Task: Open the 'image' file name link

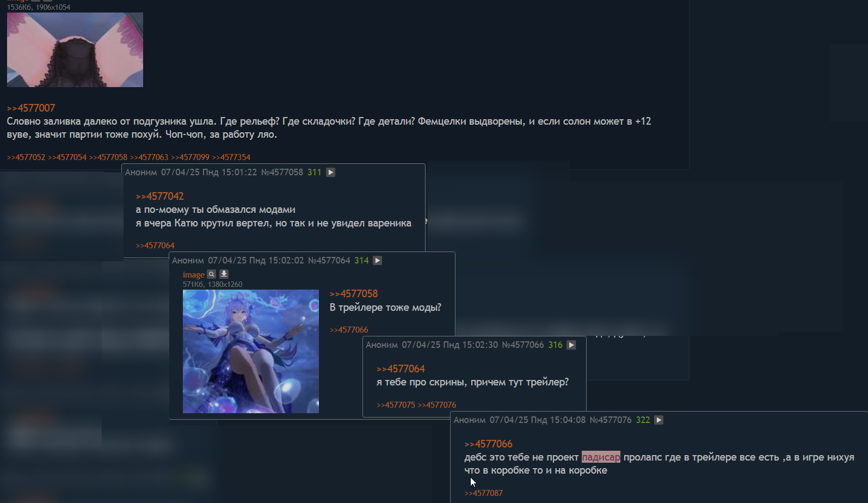Action: coord(194,275)
